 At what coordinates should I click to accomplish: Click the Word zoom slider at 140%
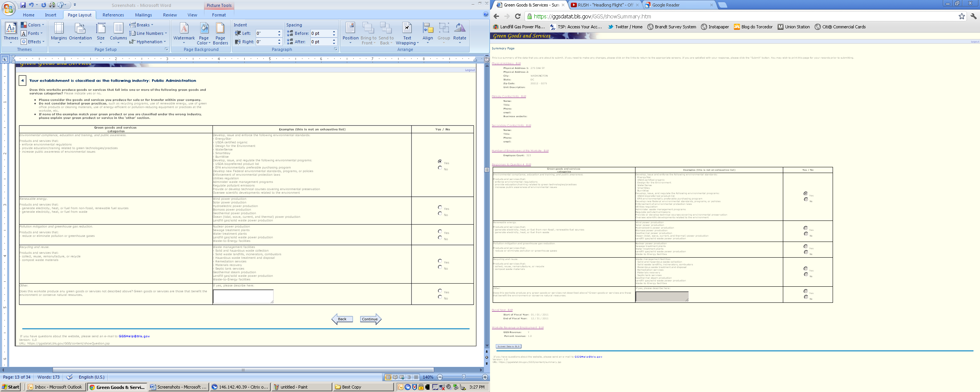coord(464,377)
